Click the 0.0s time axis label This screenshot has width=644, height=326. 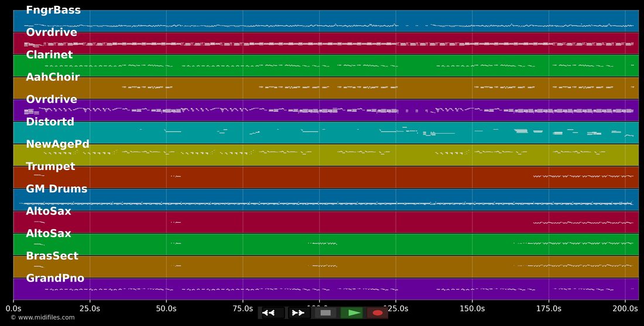click(13, 308)
